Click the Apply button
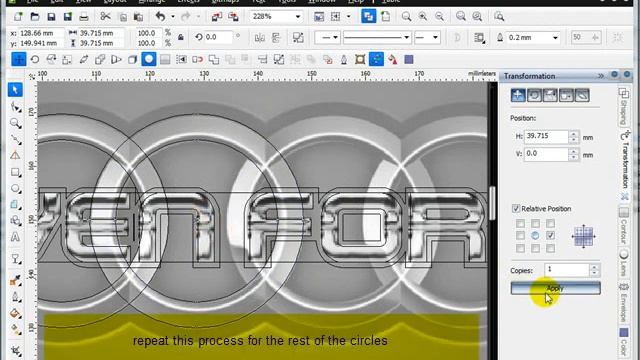 [x=556, y=288]
